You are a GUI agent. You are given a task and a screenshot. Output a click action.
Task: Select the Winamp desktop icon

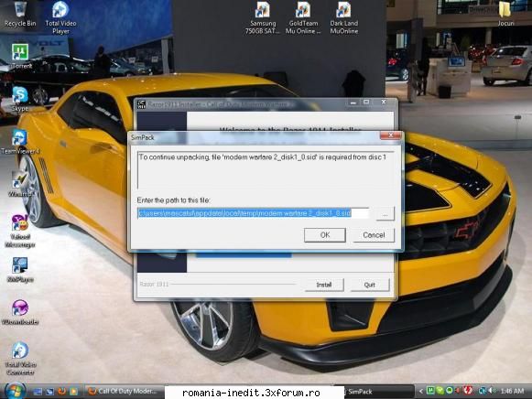[20, 185]
